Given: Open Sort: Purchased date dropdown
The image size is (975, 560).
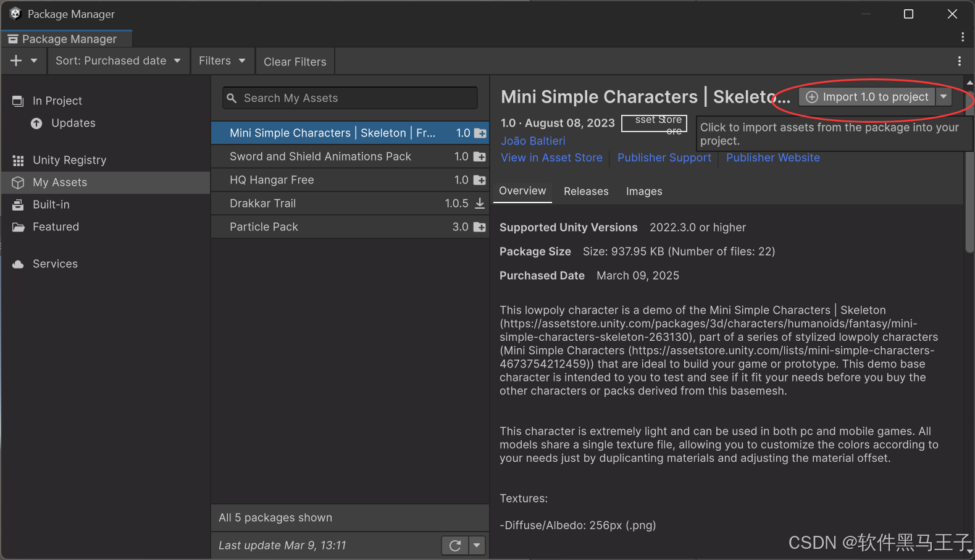Looking at the screenshot, I should pos(118,61).
